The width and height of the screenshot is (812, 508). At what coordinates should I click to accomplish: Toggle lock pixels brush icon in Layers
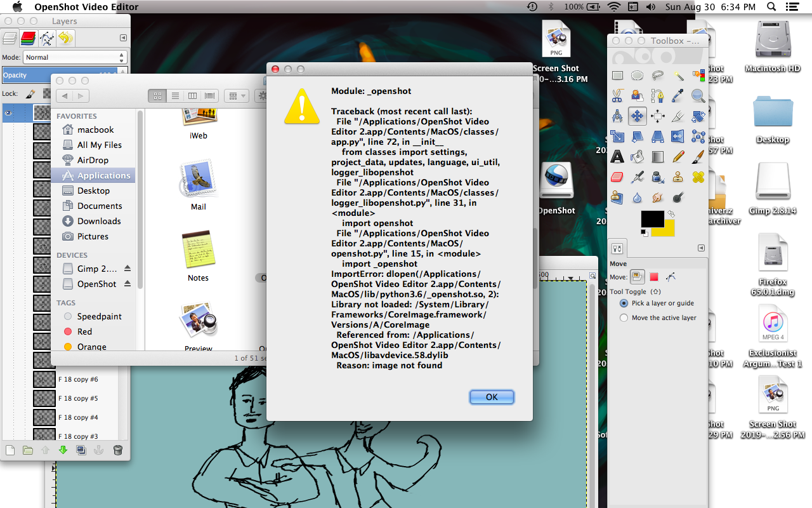[x=30, y=93]
